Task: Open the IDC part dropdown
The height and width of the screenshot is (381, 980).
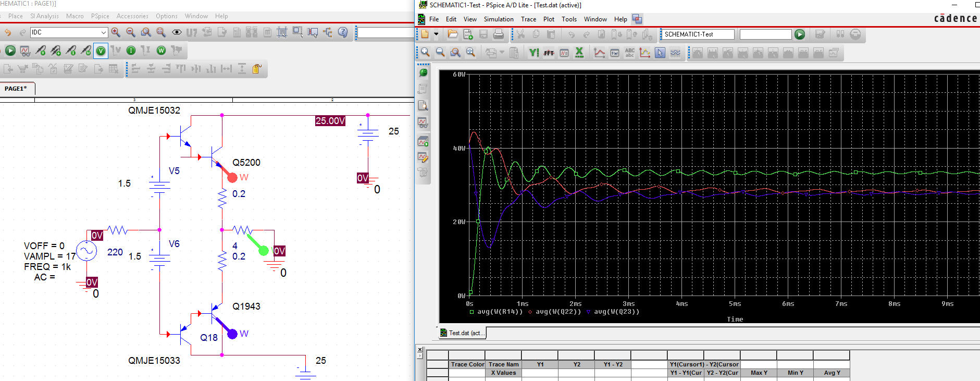Action: click(103, 32)
